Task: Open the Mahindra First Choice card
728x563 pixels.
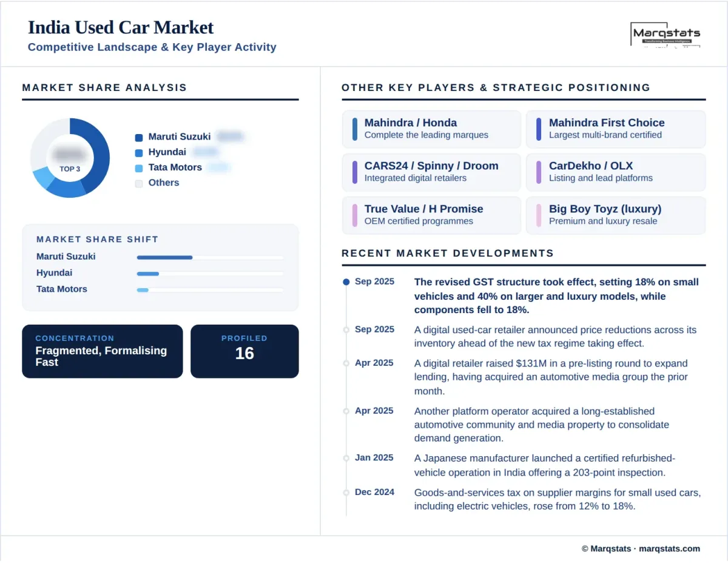Action: click(x=616, y=129)
